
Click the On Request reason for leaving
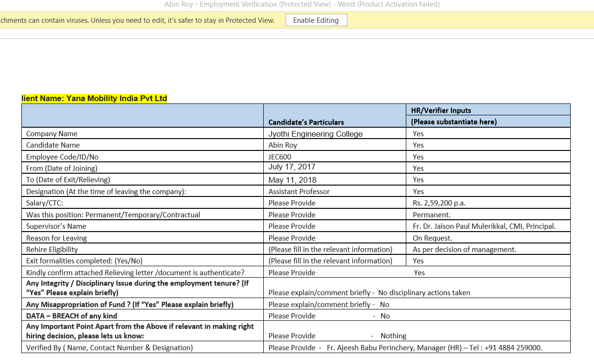pos(432,238)
